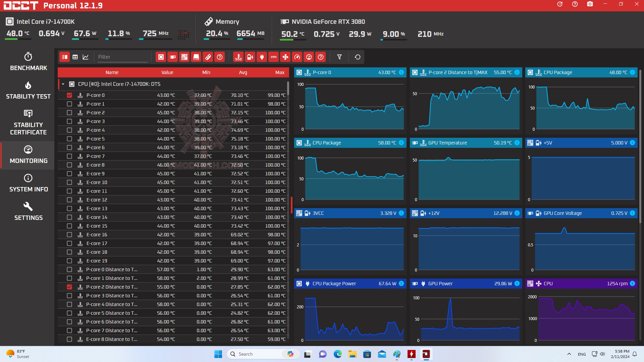Image resolution: width=644 pixels, height=362 pixels.
Task: Sort the table by the Max column
Action: click(279, 72)
